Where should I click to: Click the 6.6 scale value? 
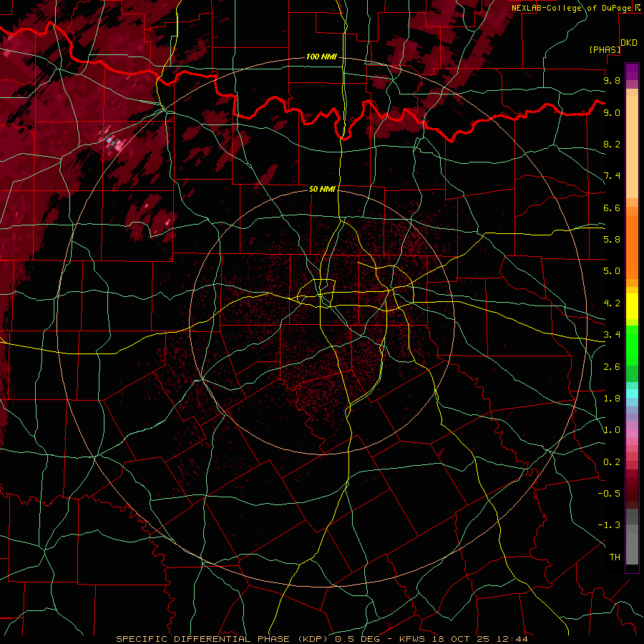612,208
